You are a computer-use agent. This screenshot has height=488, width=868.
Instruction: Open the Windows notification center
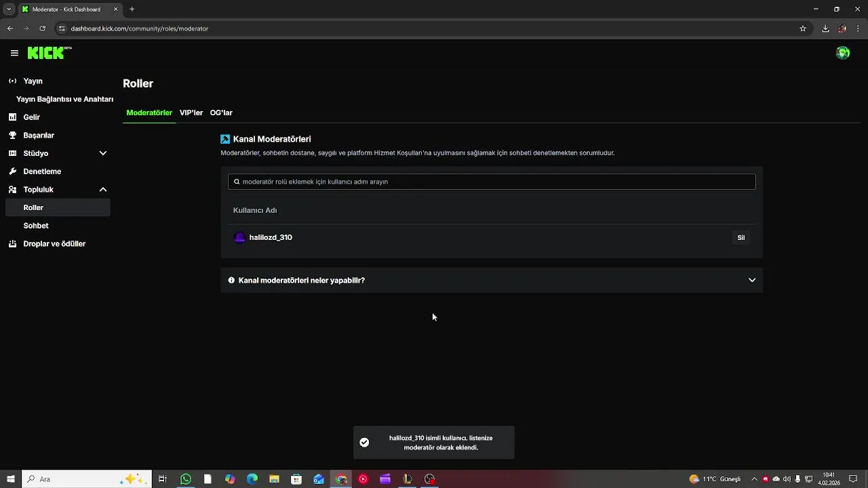pos(853,479)
